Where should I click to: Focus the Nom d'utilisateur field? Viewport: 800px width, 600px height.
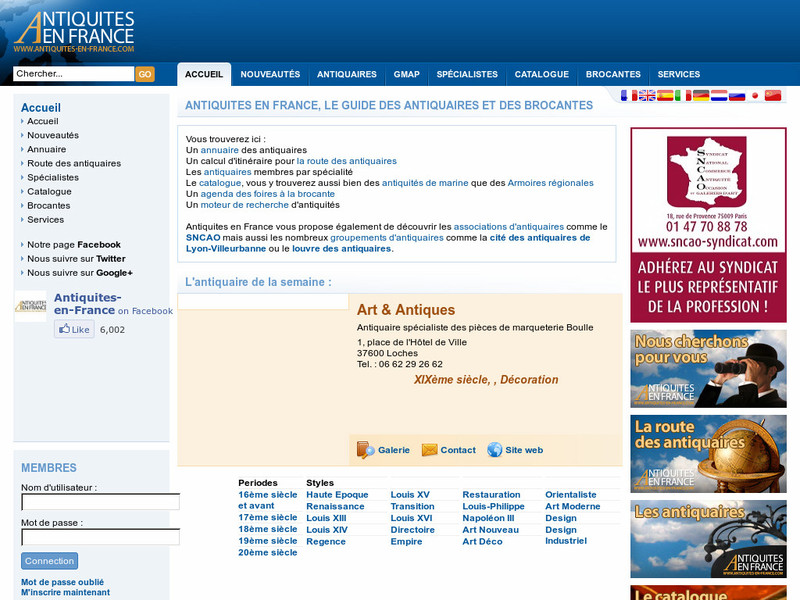tap(101, 502)
